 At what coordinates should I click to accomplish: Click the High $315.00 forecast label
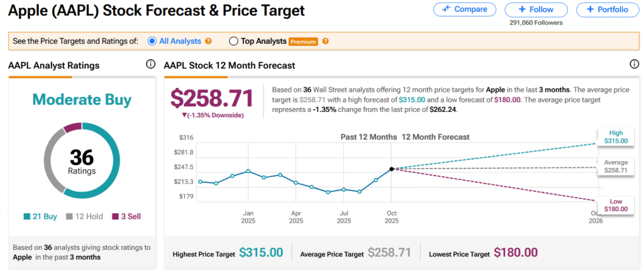(616, 136)
